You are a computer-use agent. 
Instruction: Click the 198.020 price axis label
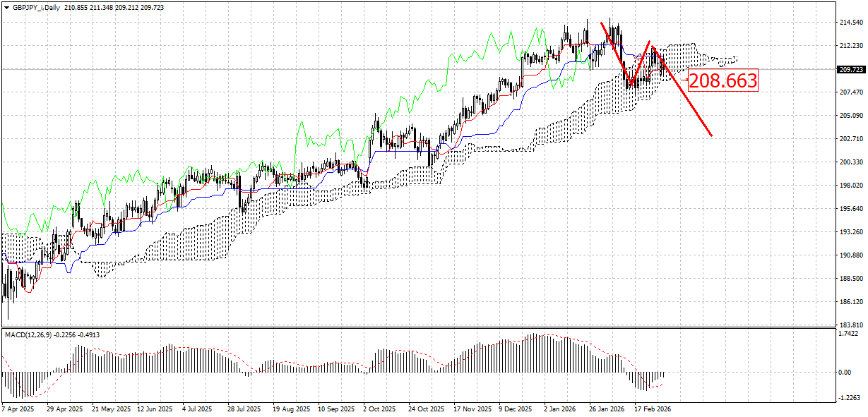(851, 186)
